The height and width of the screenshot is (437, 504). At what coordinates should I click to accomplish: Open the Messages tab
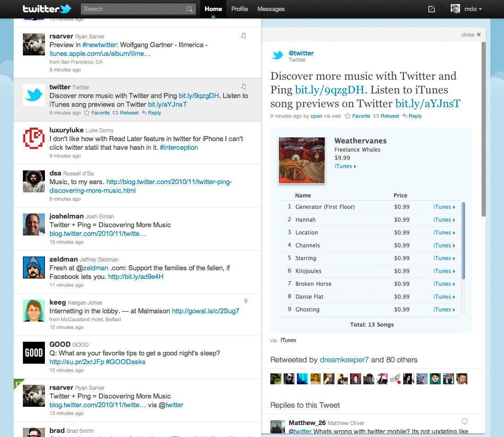pyautogui.click(x=270, y=9)
